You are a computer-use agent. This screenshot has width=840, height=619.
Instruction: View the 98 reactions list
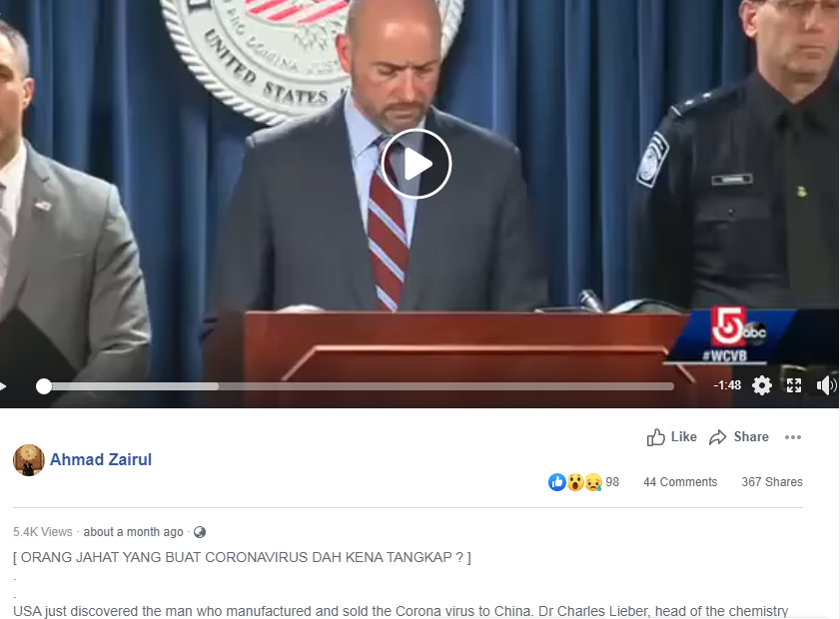click(x=583, y=482)
